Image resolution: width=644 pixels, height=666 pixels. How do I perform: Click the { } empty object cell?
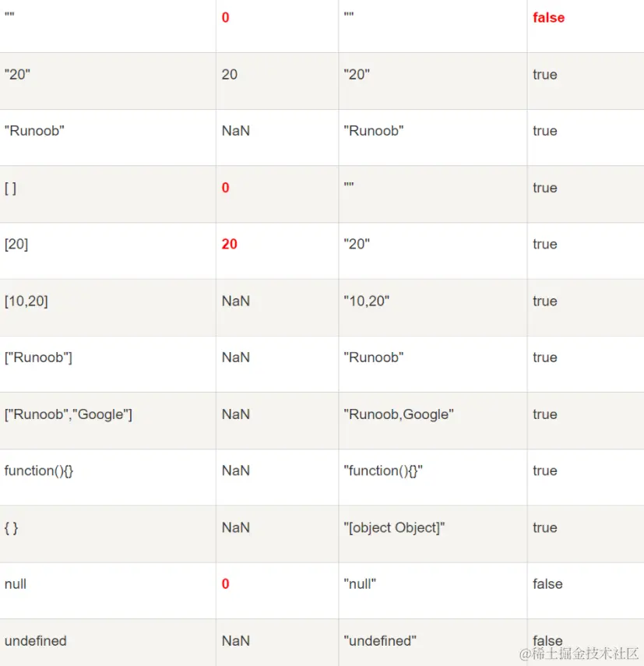(11, 528)
